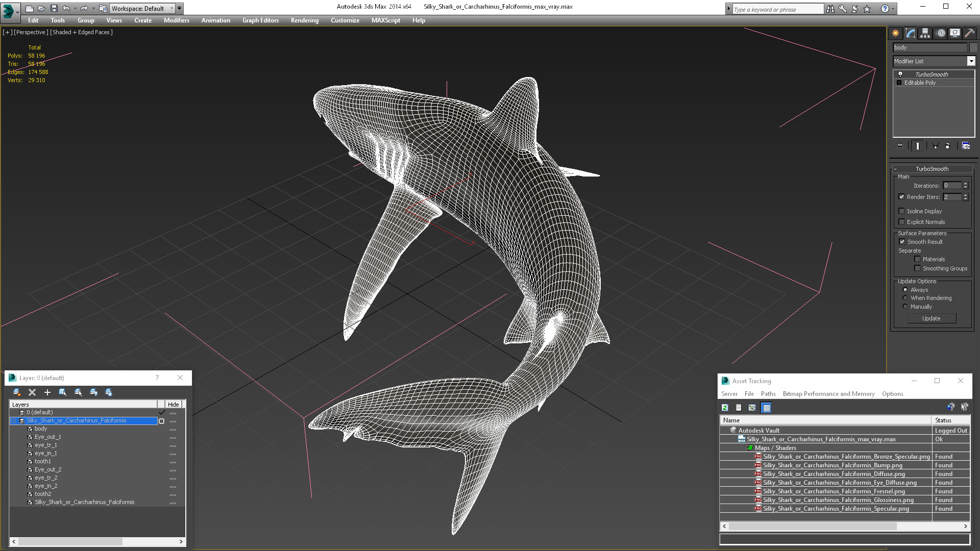The height and width of the screenshot is (551, 980).
Task: Expand Editable Poly sub-objects
Action: pyautogui.click(x=899, y=83)
